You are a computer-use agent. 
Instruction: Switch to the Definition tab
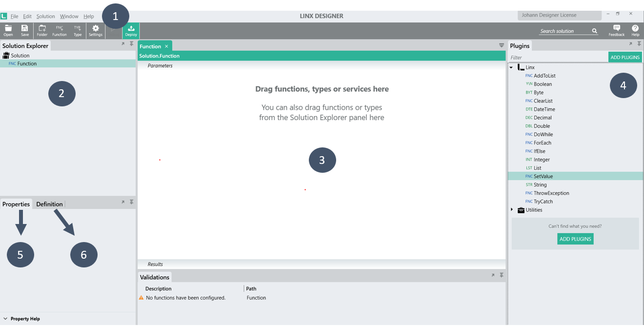[x=49, y=204]
